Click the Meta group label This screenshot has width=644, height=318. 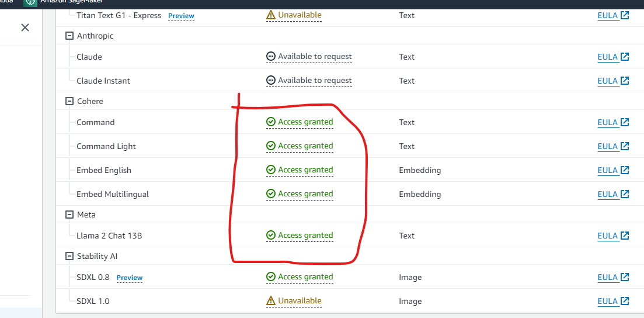pyautogui.click(x=86, y=215)
